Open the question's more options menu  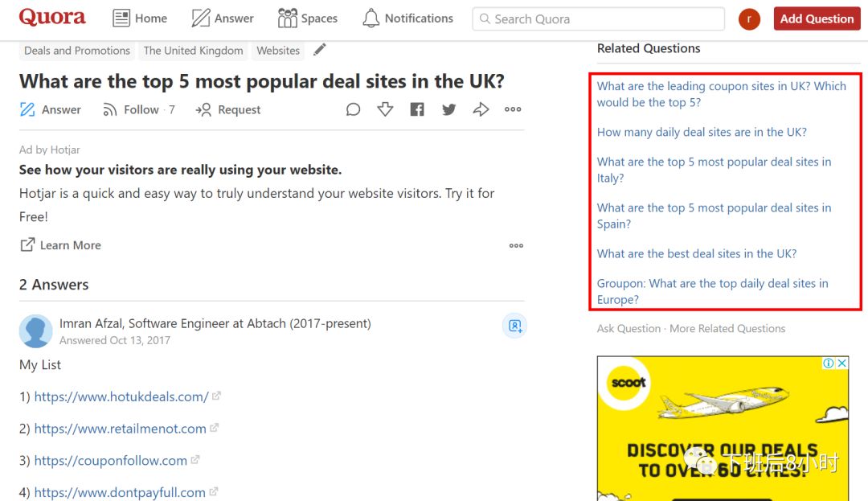[513, 109]
